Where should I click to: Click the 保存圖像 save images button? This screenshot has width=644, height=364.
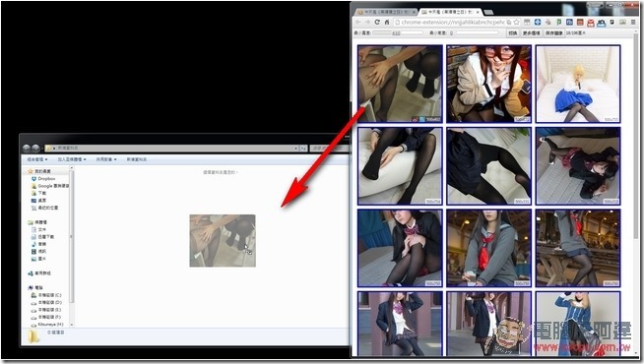[x=553, y=32]
